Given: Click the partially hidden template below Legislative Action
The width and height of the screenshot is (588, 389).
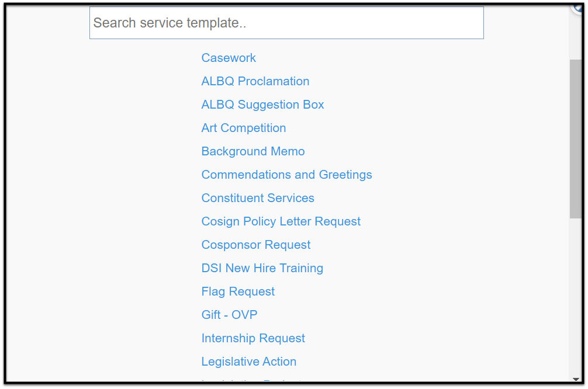Looking at the screenshot, I should (251, 380).
